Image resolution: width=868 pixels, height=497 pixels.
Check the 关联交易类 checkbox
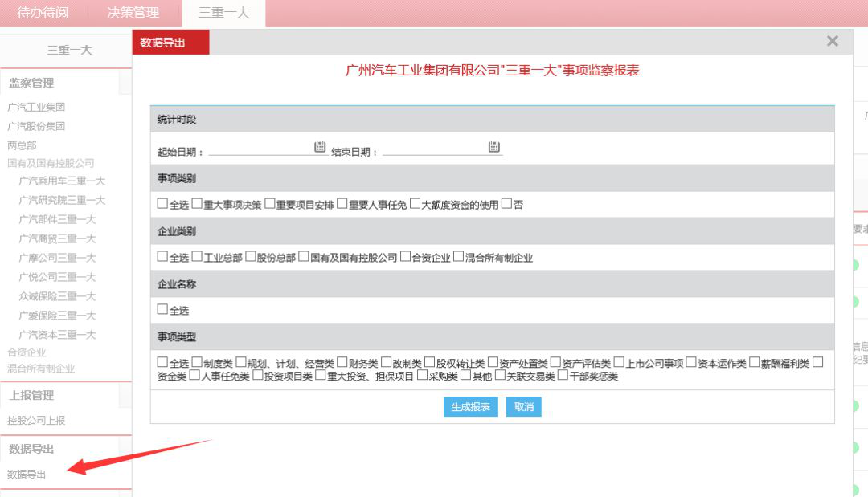tap(501, 375)
